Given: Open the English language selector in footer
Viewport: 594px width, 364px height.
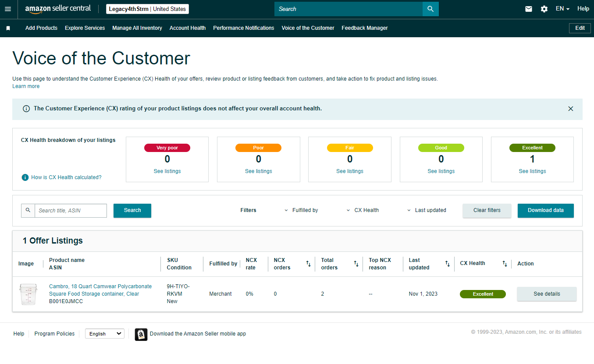Looking at the screenshot, I should coord(105,334).
